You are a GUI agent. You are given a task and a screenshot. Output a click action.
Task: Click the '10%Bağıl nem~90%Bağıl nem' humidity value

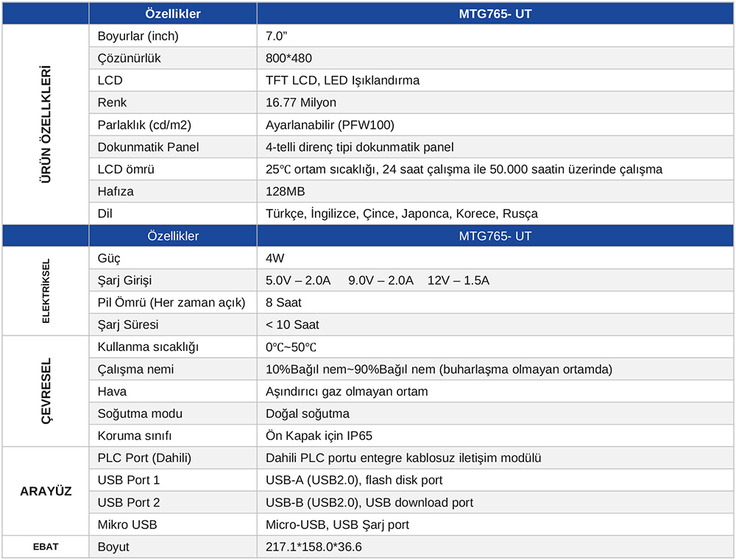[x=439, y=369]
